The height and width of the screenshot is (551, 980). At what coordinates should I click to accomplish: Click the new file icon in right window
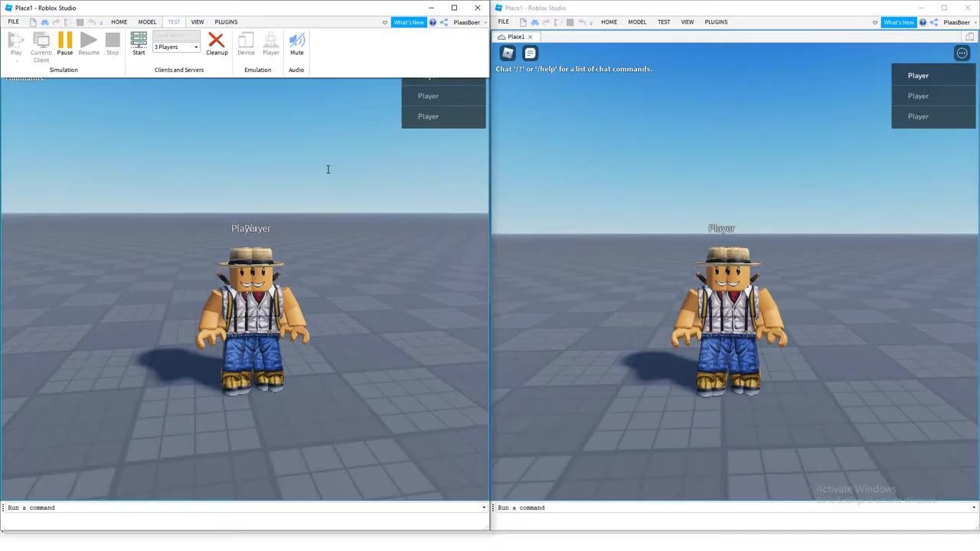523,22
